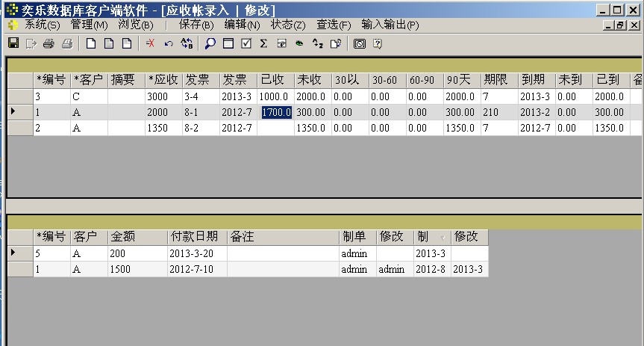Click the highlighted 1700.0 cell
Screen dimensions: 644x346
coord(276,112)
